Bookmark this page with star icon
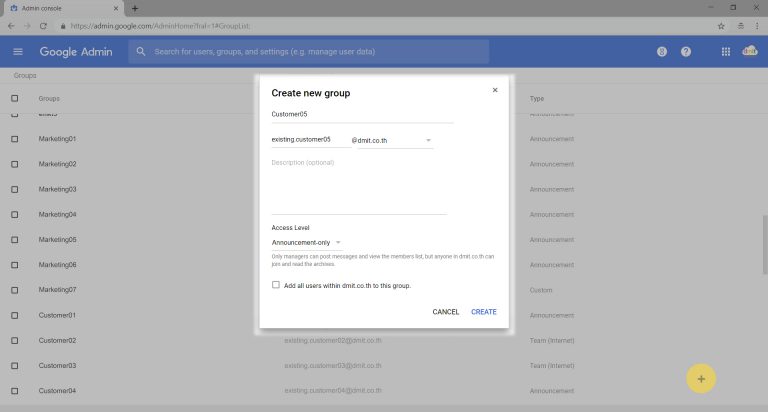768x412 pixels. [721, 25]
